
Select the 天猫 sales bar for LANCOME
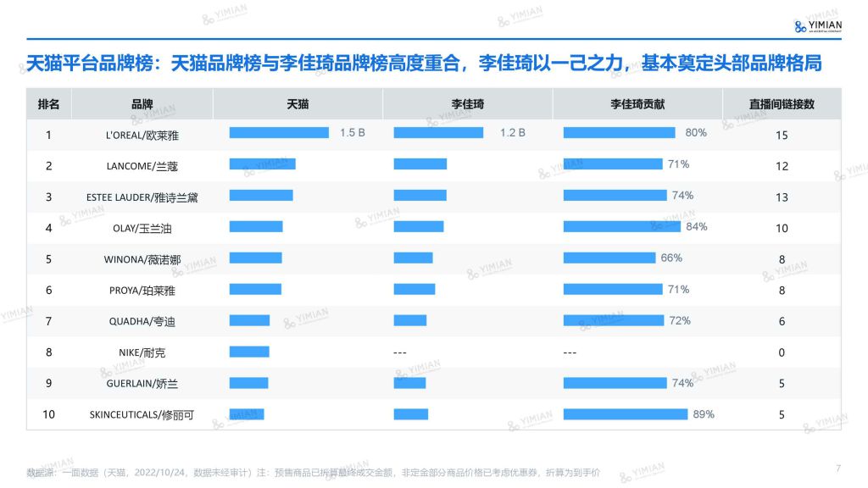263,164
